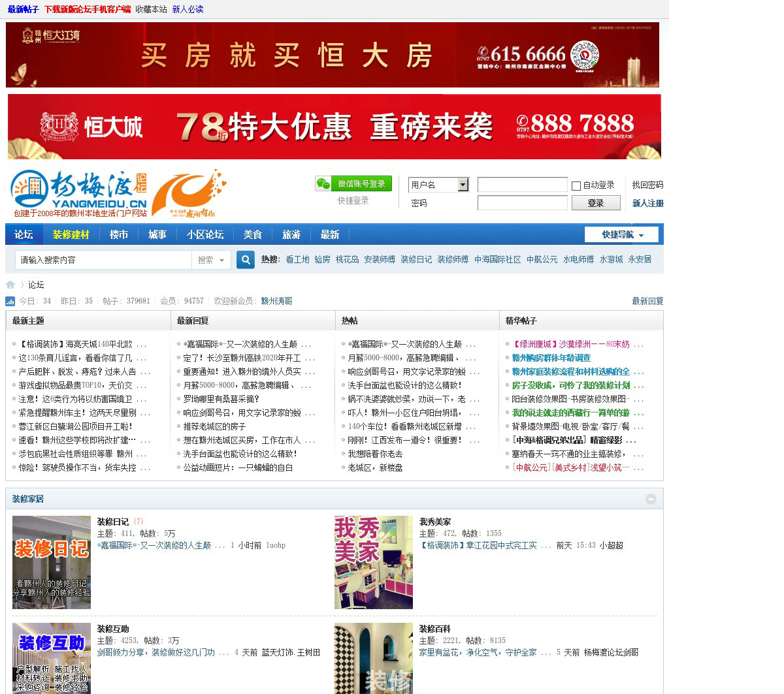Focus the username input field
This screenshot has height=694, width=784.
523,185
